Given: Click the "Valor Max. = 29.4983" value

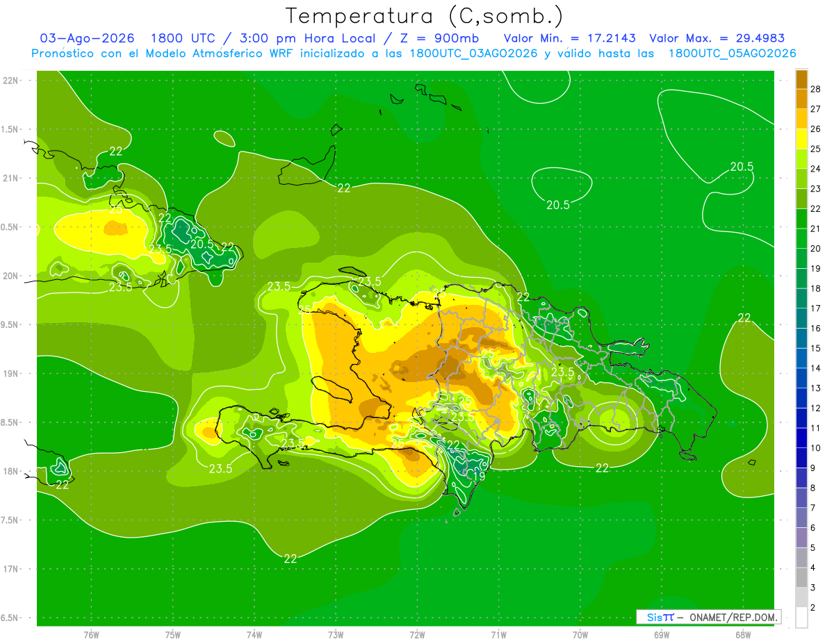Looking at the screenshot, I should (717, 38).
